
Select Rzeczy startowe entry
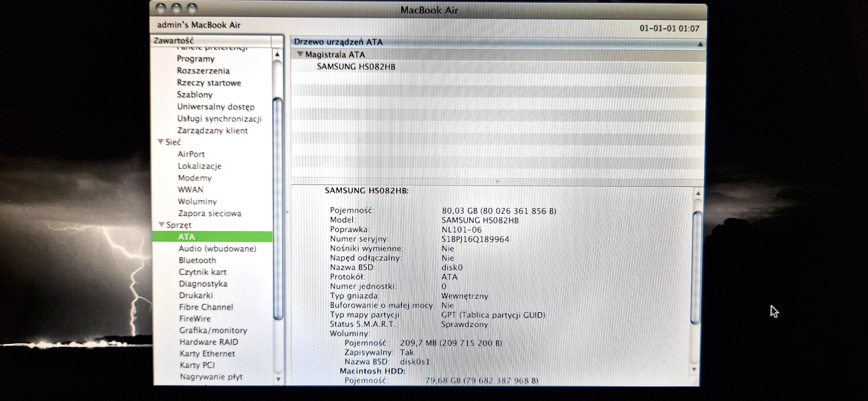[209, 83]
